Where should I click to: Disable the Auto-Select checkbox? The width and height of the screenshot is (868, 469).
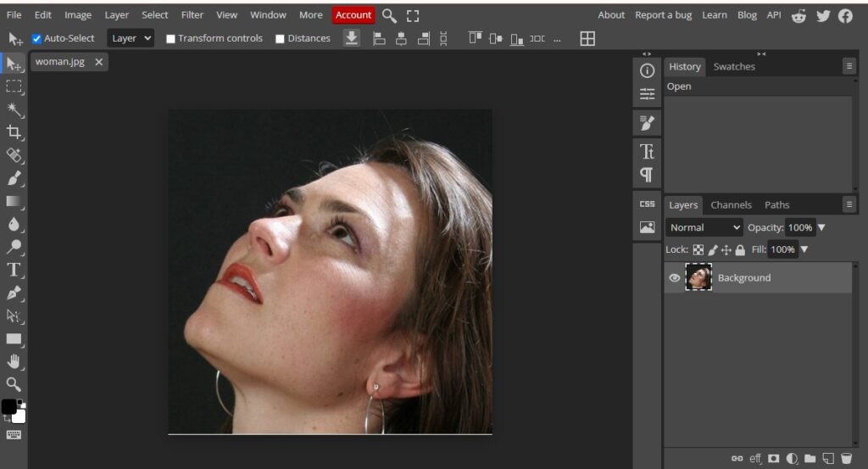pyautogui.click(x=36, y=39)
